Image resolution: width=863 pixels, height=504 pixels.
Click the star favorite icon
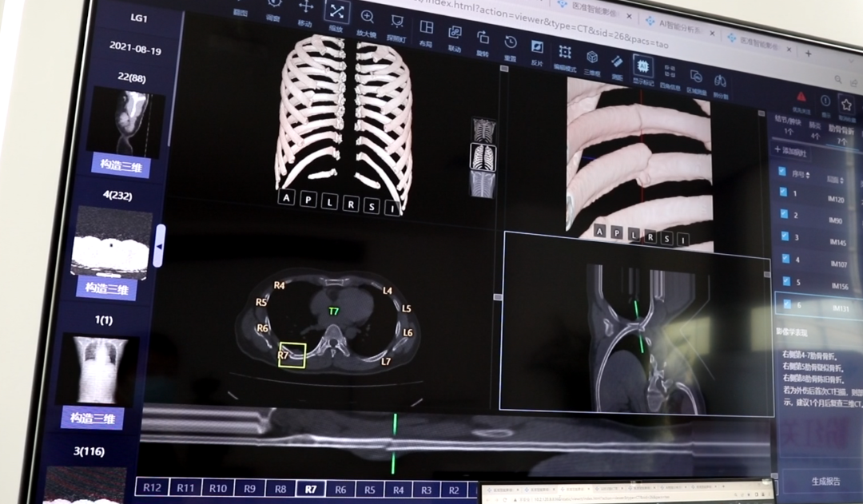pyautogui.click(x=846, y=104)
